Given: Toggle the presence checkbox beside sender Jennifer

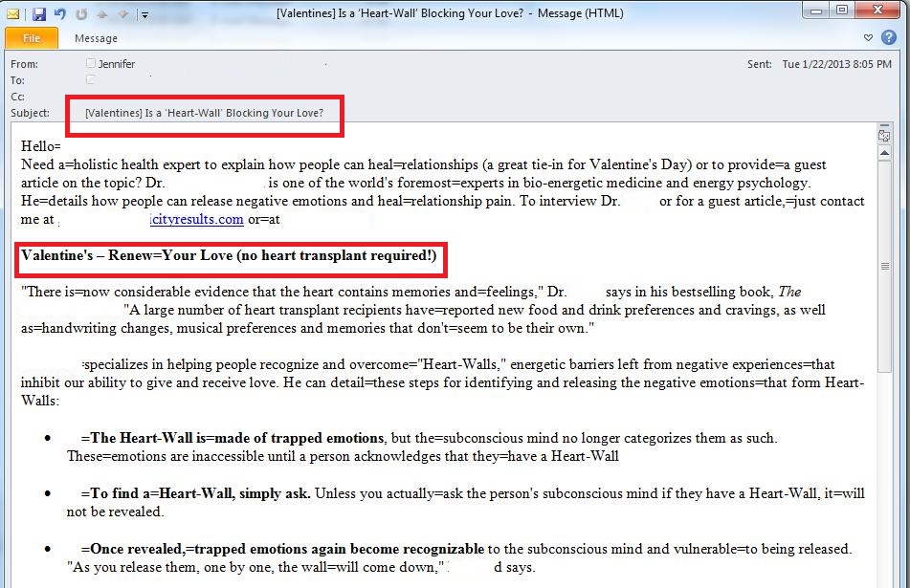Looking at the screenshot, I should coord(91,64).
